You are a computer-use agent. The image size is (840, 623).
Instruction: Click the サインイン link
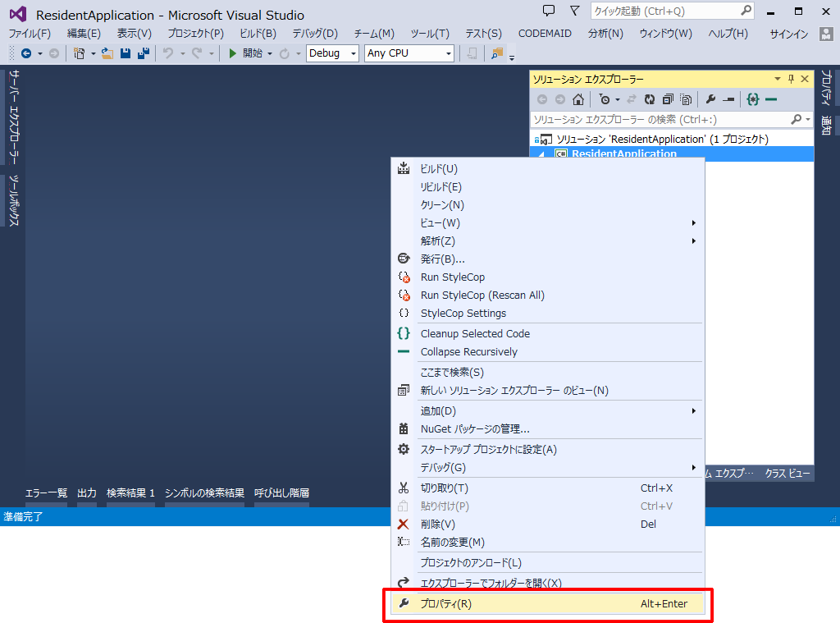(788, 34)
